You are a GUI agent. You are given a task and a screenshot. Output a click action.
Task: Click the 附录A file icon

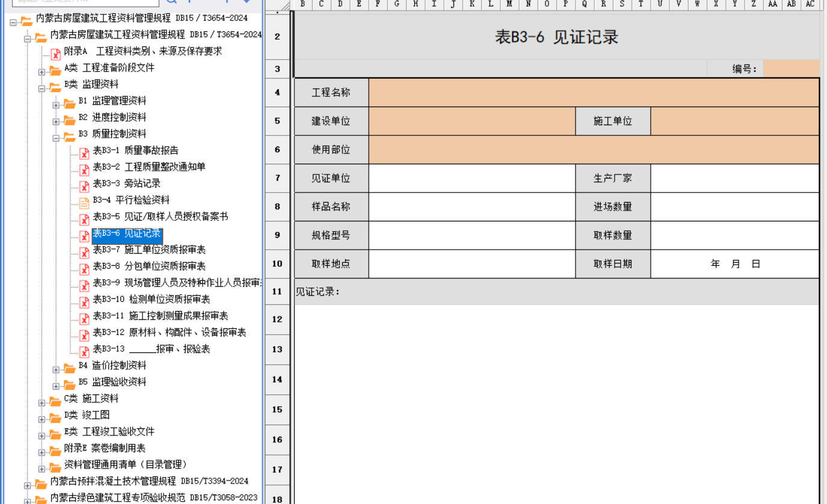[56, 52]
